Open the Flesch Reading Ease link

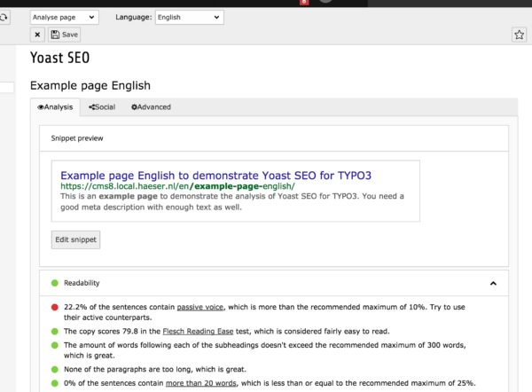coord(198,331)
